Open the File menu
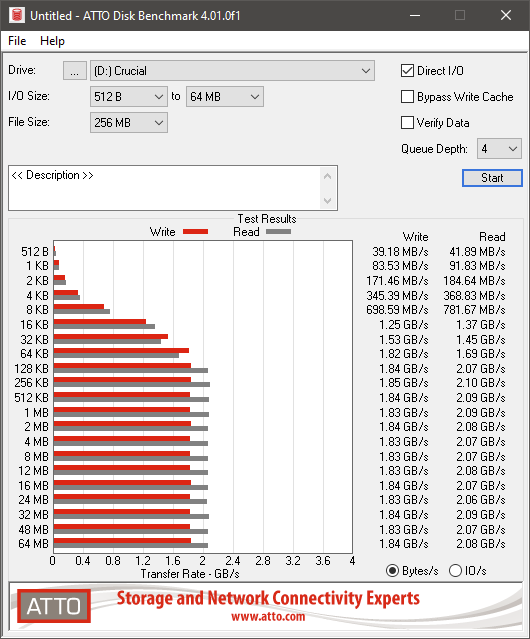Viewport: 530px width, 639px height. click(17, 41)
